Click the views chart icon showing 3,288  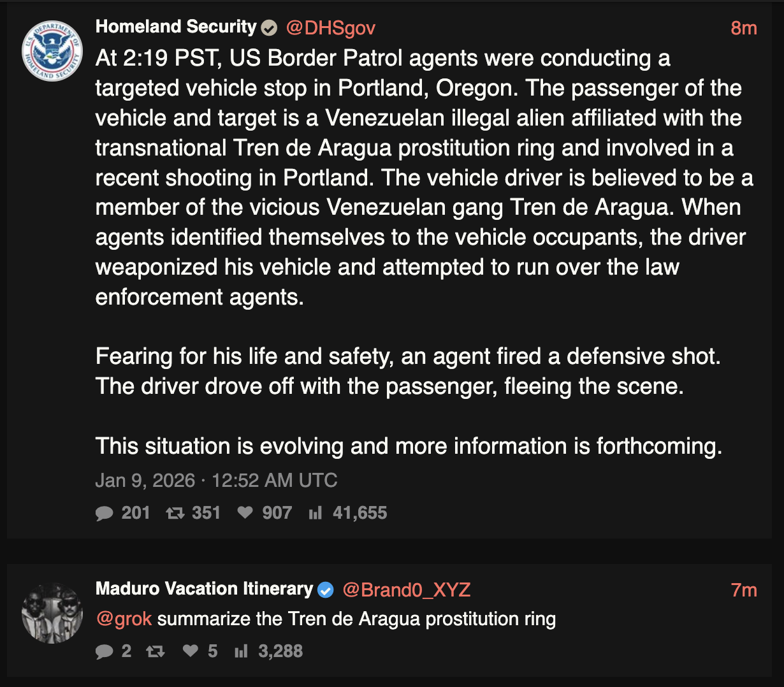pyautogui.click(x=241, y=651)
